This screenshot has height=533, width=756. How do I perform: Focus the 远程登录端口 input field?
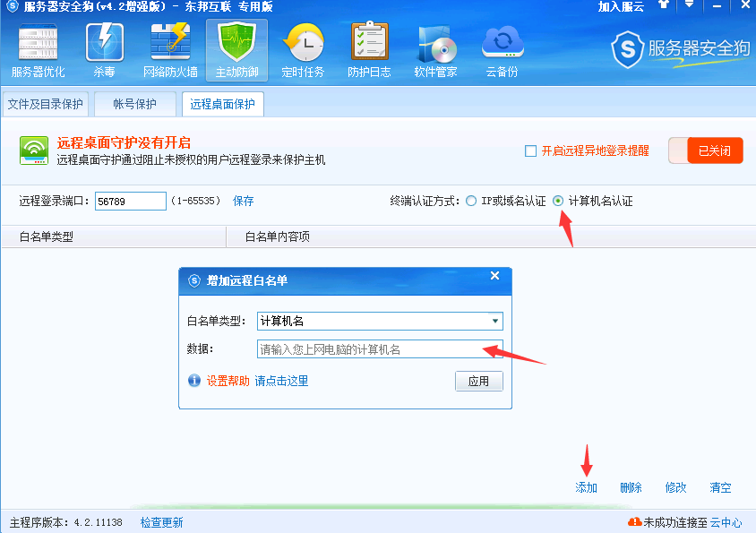pyautogui.click(x=131, y=202)
